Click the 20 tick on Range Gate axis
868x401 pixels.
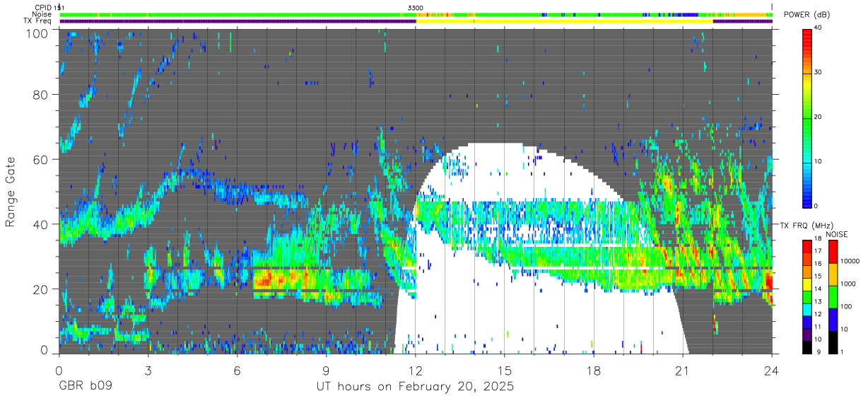pos(40,289)
